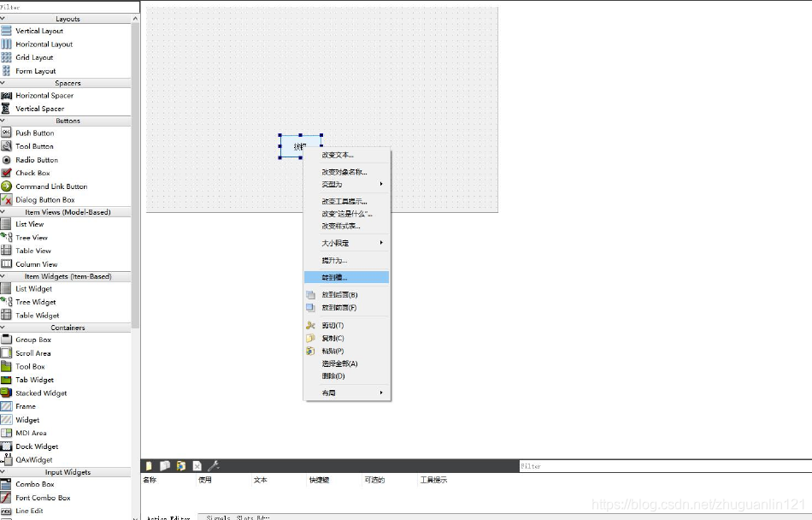The width and height of the screenshot is (812, 520).
Task: Choose 改变工具提示... from context menu
Action: pos(346,202)
